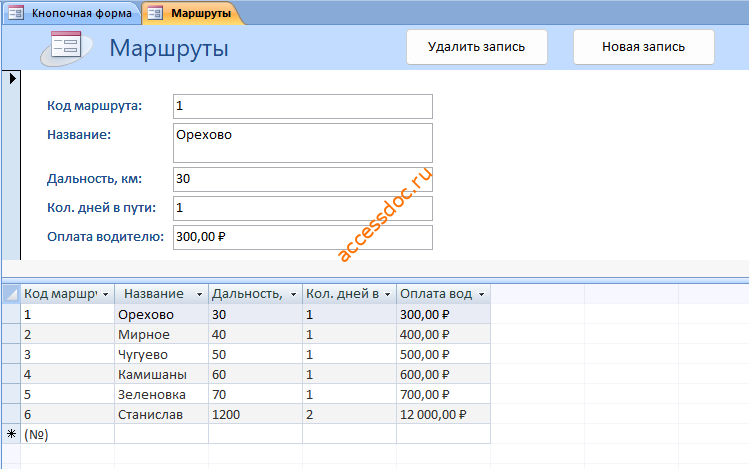The height and width of the screenshot is (469, 749).
Task: Open the Кол. дней в column dropdown
Action: tap(387, 294)
